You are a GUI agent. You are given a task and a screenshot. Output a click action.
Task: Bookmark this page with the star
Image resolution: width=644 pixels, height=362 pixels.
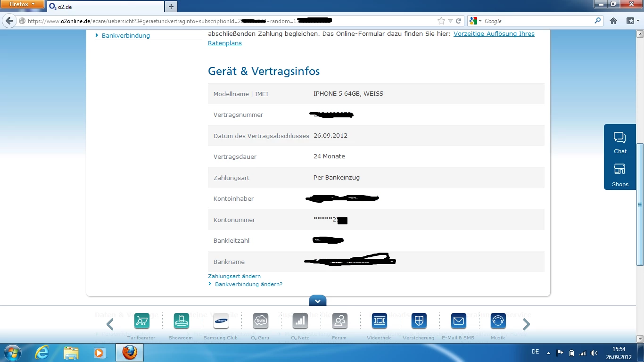click(x=441, y=21)
